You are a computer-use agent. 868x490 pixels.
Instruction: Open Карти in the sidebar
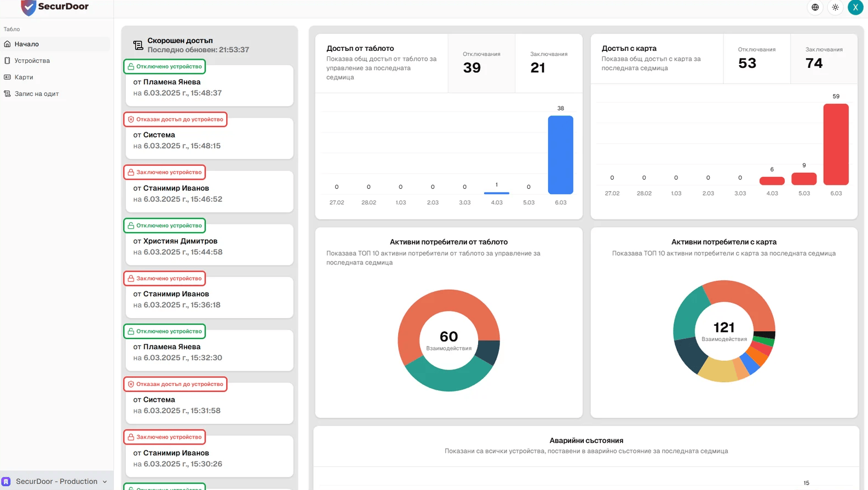(x=55, y=77)
